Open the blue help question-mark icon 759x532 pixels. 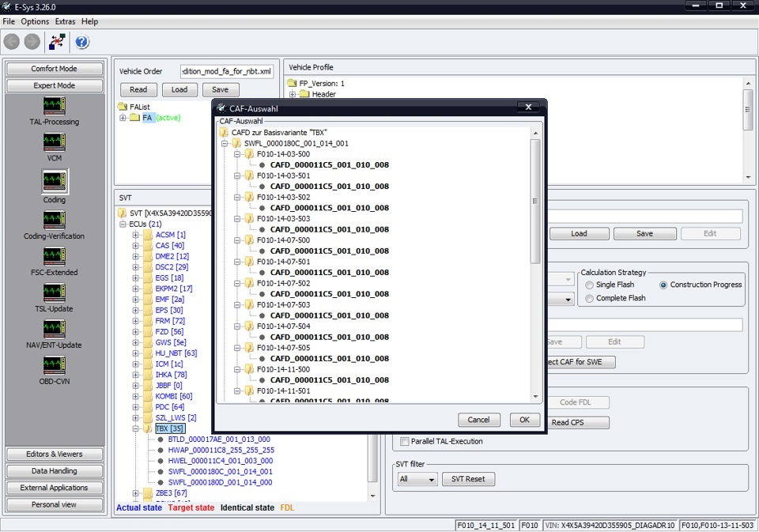coord(81,42)
